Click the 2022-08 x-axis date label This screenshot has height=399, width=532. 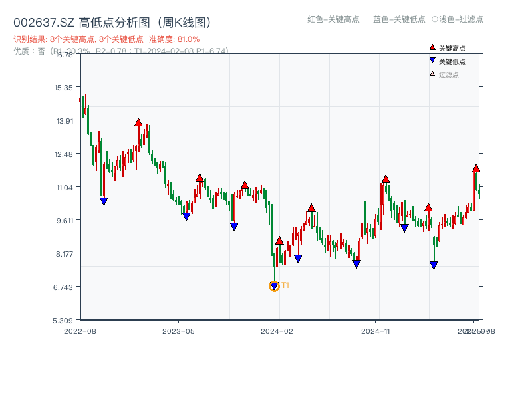[80, 331]
